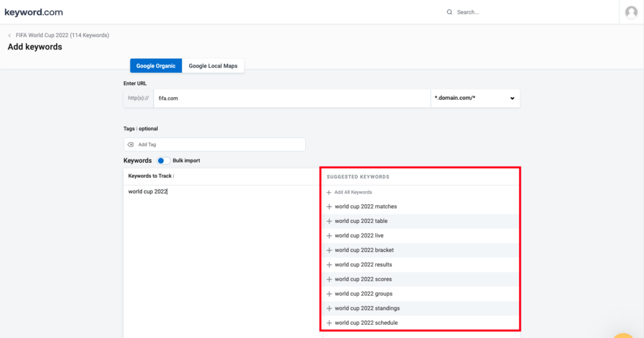The width and height of the screenshot is (644, 338).
Task: Click the tag icon in Add Tag field
Action: pyautogui.click(x=131, y=144)
